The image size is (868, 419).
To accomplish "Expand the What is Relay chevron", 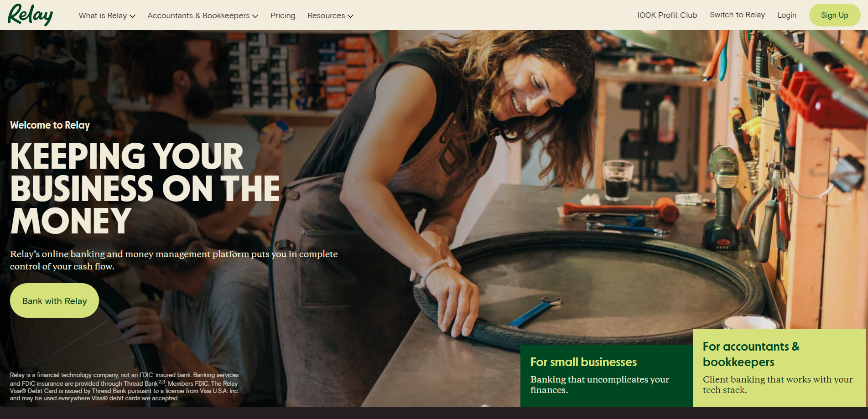I will (133, 16).
